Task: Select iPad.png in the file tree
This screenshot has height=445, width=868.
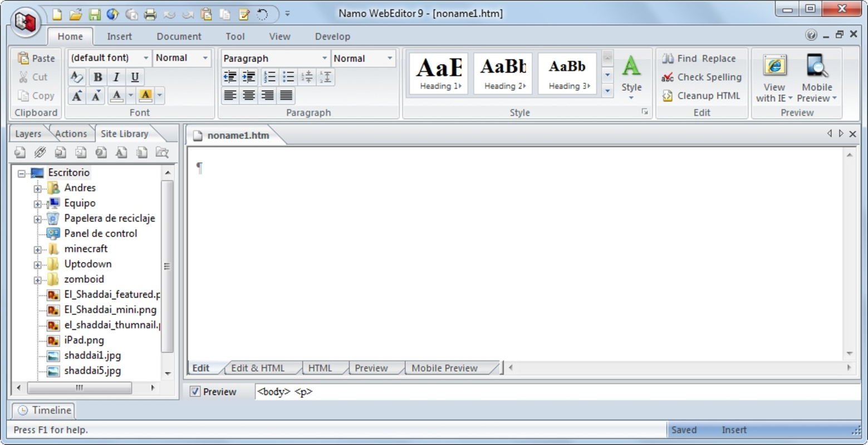Action: click(x=84, y=340)
